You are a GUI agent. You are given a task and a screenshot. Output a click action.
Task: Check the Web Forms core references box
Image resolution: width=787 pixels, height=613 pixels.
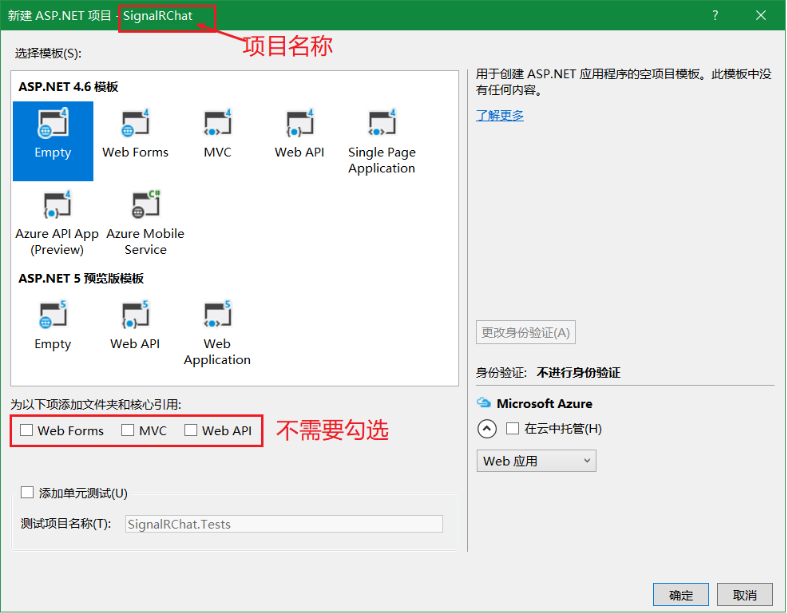pos(27,430)
